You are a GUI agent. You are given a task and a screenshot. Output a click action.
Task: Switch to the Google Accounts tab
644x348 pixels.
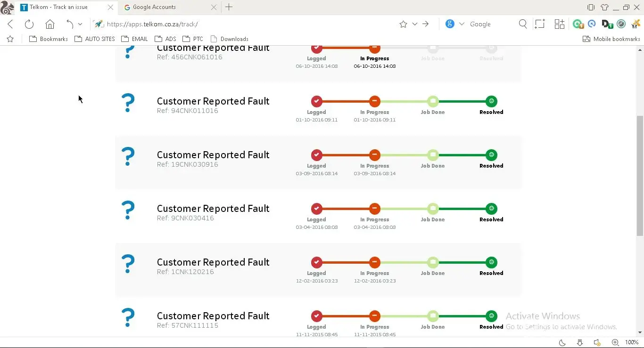tap(154, 7)
